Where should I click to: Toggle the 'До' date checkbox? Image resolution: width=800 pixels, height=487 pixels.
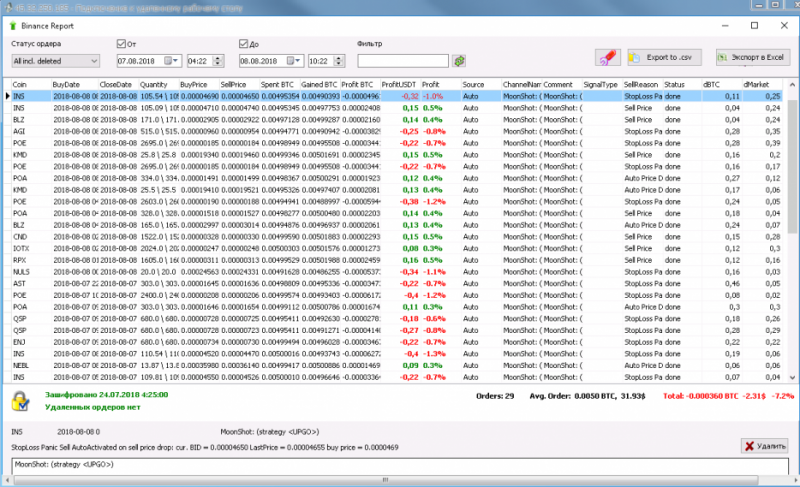pos(244,44)
